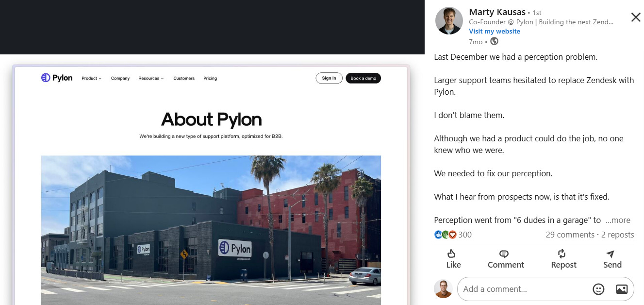Expand the Product menu on Pylon site
The height and width of the screenshot is (305, 644).
(91, 78)
